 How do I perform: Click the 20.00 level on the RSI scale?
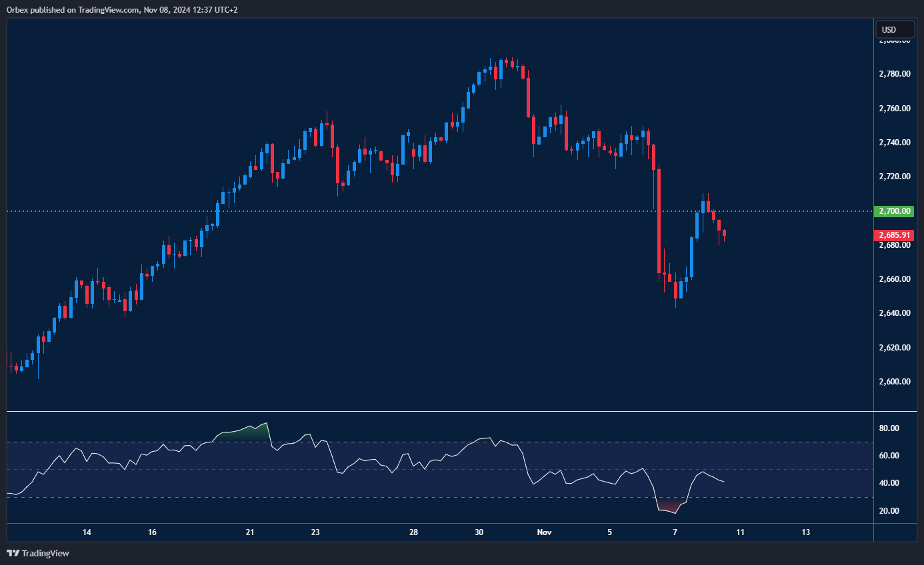tap(889, 511)
